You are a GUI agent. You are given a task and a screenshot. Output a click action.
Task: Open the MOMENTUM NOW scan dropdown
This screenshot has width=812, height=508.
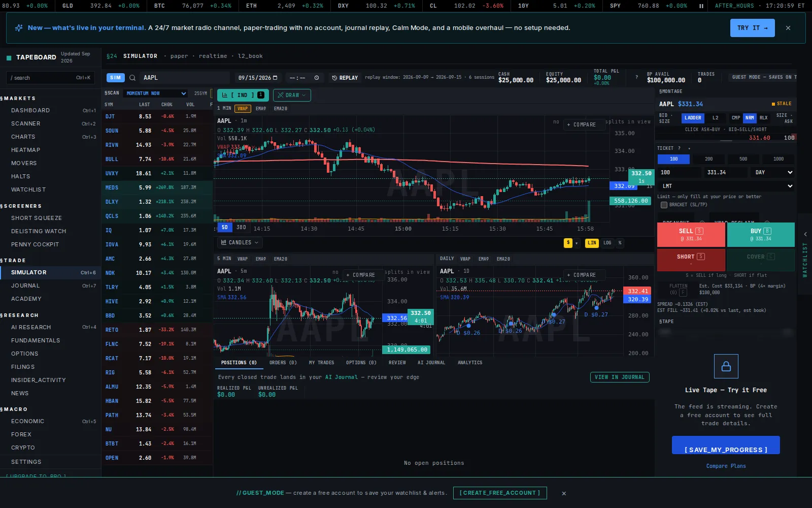coord(156,93)
